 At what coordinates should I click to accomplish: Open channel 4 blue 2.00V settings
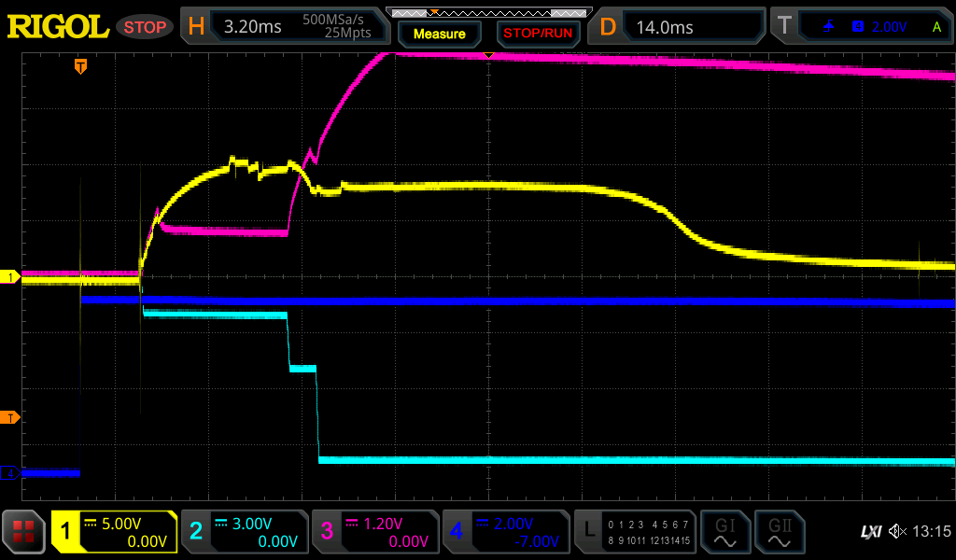click(505, 532)
